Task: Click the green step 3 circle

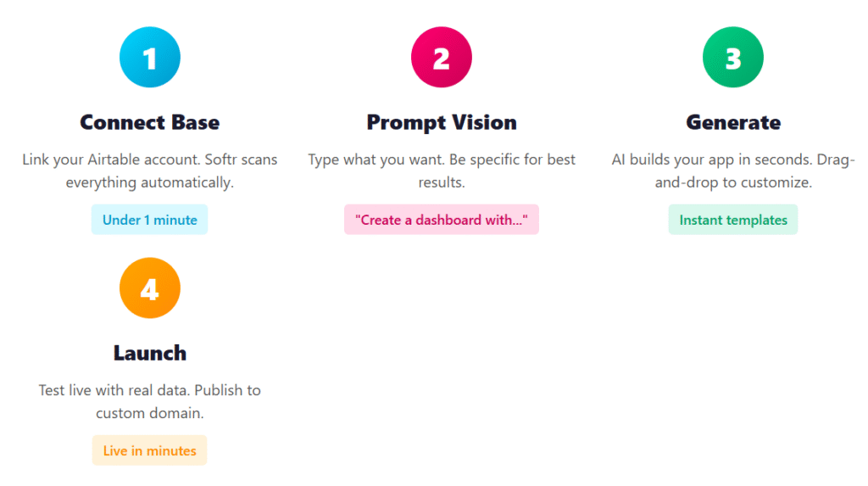Action: 733,58
